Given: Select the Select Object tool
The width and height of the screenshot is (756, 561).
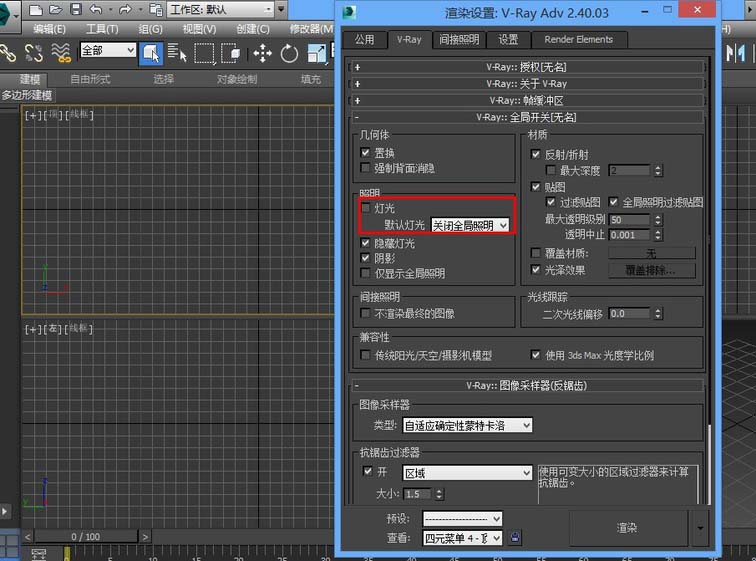Looking at the screenshot, I should [151, 53].
